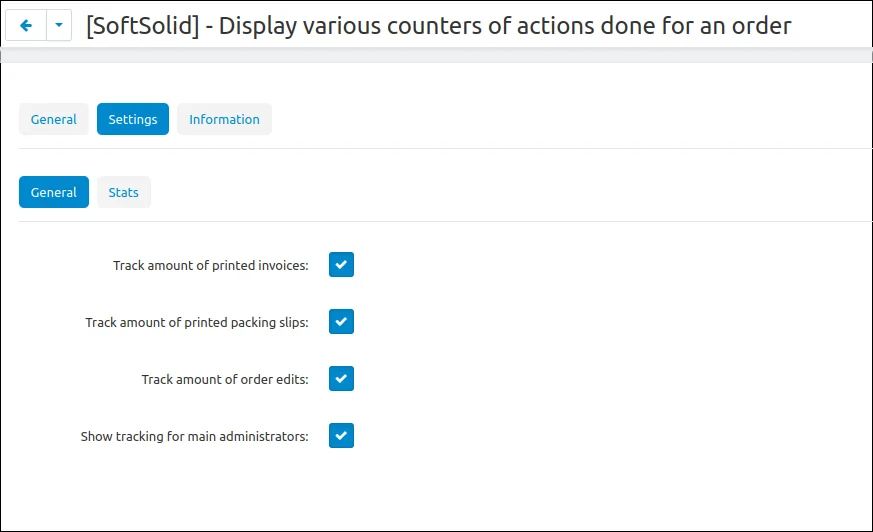Switch to the top-level General tab
This screenshot has height=532, width=873.
pos(54,119)
